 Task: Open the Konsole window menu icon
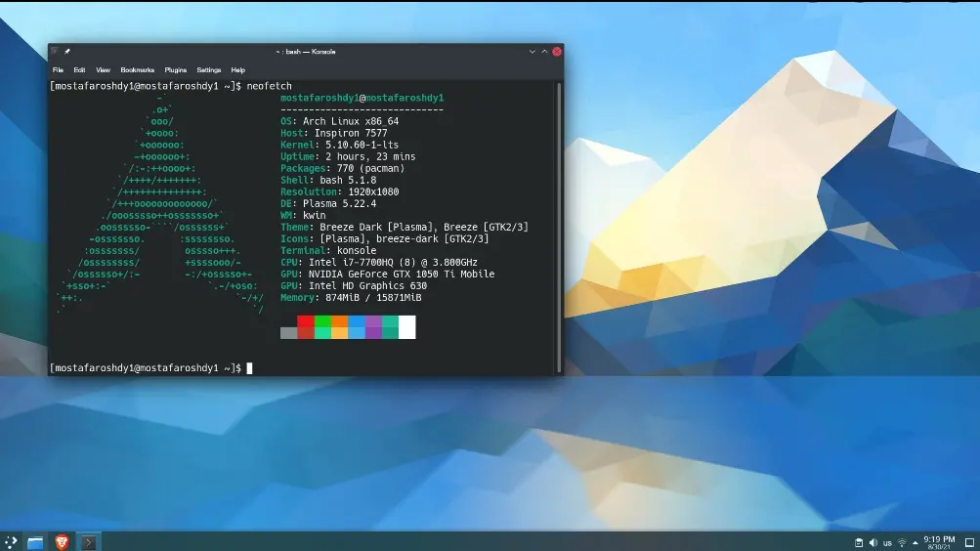pyautogui.click(x=55, y=51)
